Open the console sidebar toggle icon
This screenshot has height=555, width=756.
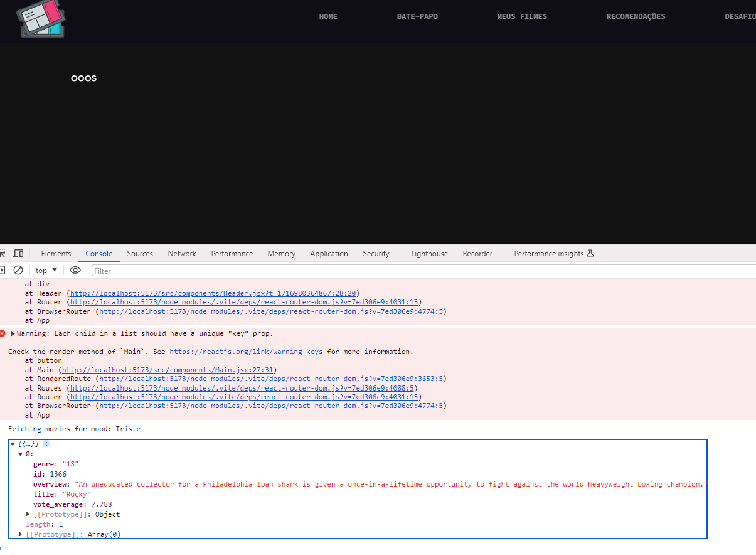coord(2,271)
